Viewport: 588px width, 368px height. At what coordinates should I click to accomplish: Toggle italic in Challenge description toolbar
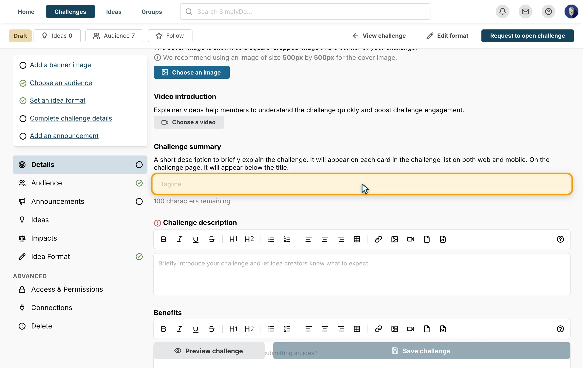[x=180, y=239]
